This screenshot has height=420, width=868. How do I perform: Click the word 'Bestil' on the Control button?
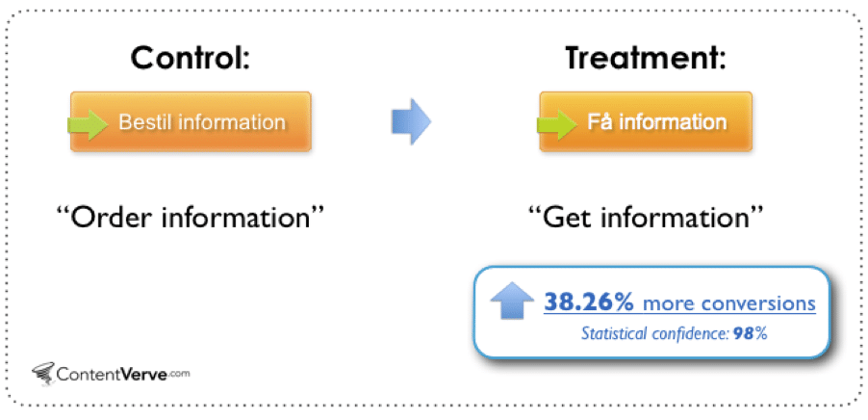(140, 123)
